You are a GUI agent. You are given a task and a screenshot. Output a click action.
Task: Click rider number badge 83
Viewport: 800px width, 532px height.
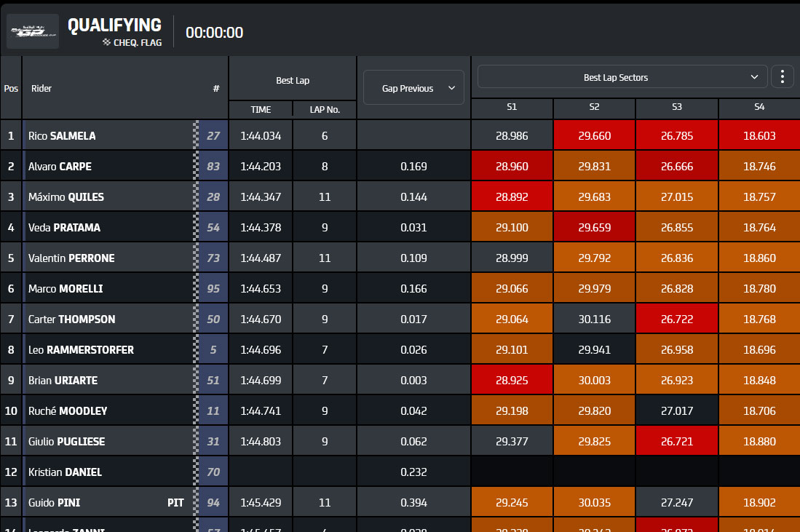tap(213, 166)
